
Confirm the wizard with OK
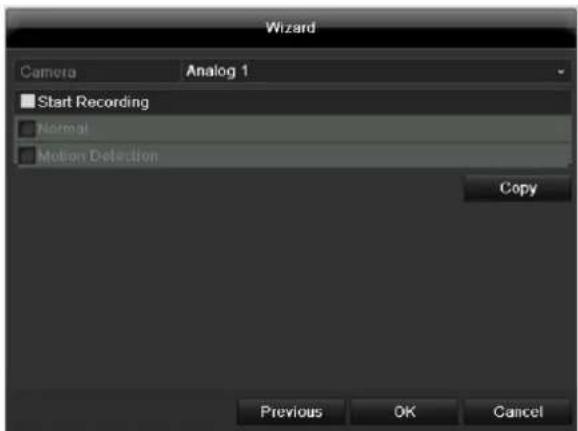click(x=404, y=411)
